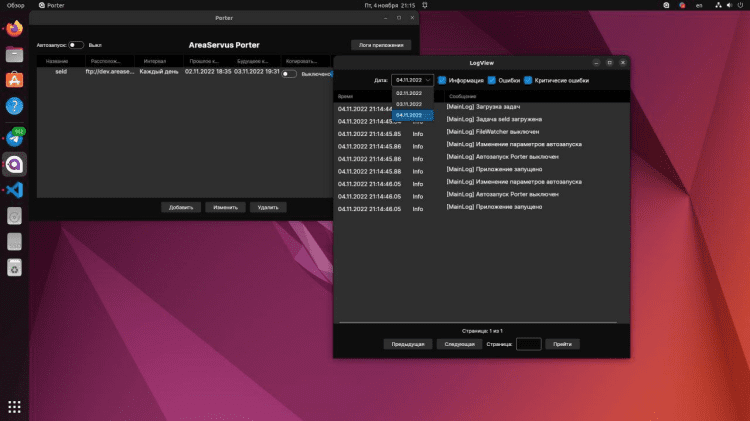Open the Help icon in the dock
This screenshot has width=750, height=421.
pos(14,106)
